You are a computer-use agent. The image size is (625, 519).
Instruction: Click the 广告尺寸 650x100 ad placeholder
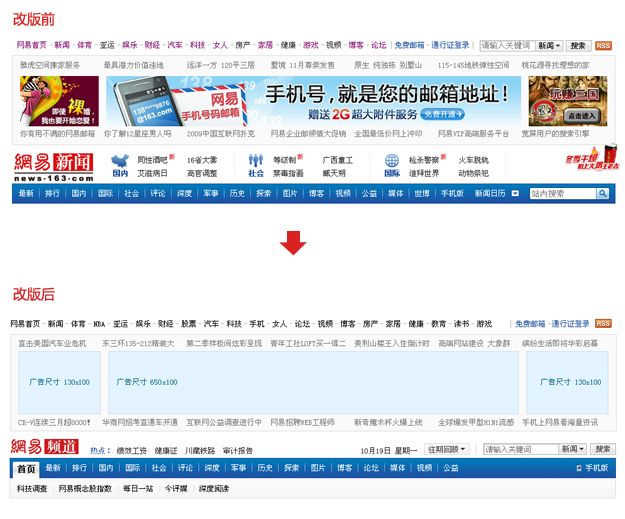(313, 383)
